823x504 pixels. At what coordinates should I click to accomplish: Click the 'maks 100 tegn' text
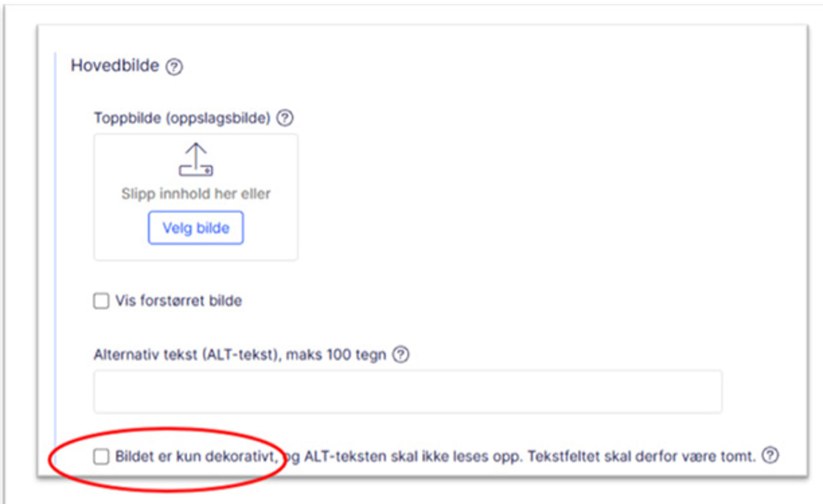coord(336,355)
